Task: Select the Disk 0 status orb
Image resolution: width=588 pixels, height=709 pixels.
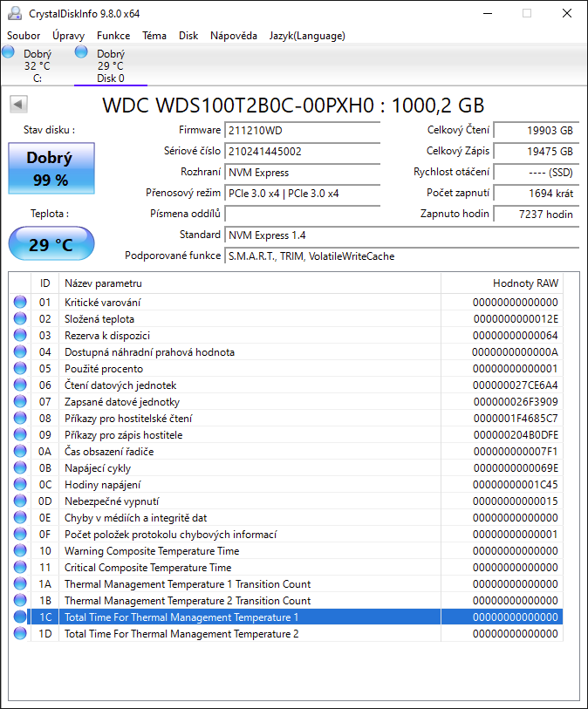Action: pyautogui.click(x=81, y=51)
